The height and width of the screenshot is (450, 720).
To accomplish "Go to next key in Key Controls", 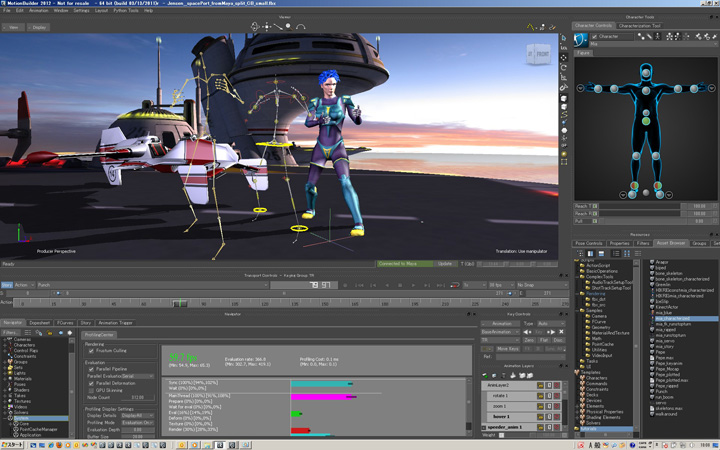I will (551, 332).
